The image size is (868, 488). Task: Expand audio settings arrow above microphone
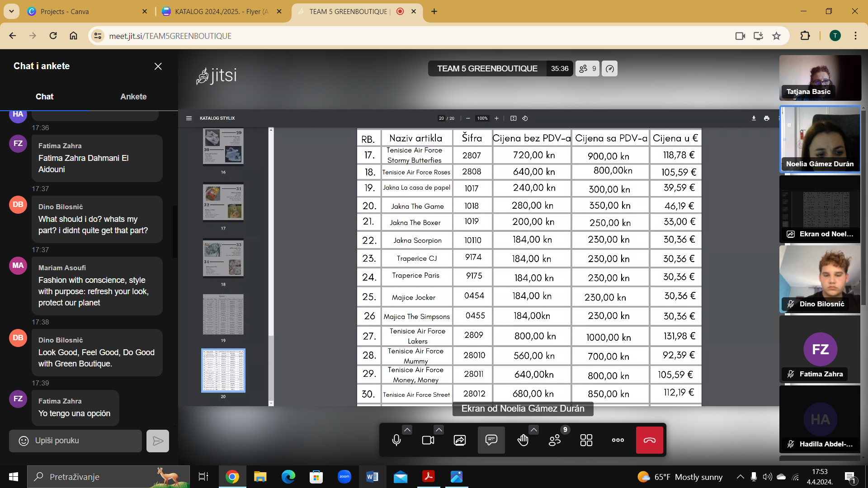point(407,430)
